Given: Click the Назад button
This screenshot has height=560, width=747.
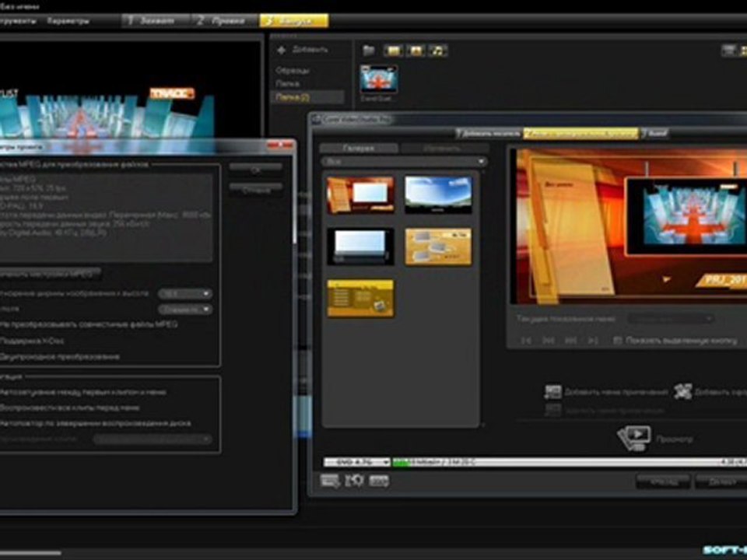Looking at the screenshot, I should (x=663, y=482).
